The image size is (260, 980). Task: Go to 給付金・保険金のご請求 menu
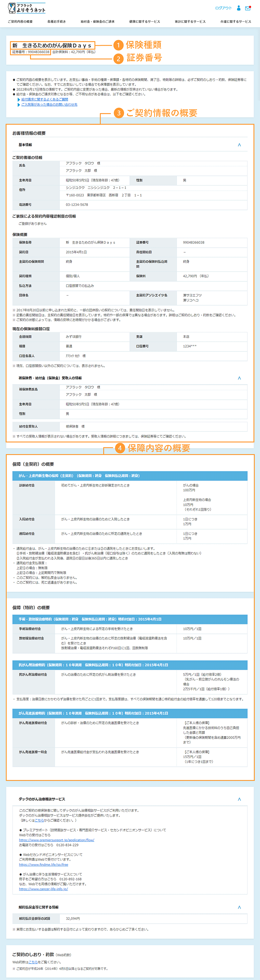click(x=97, y=22)
